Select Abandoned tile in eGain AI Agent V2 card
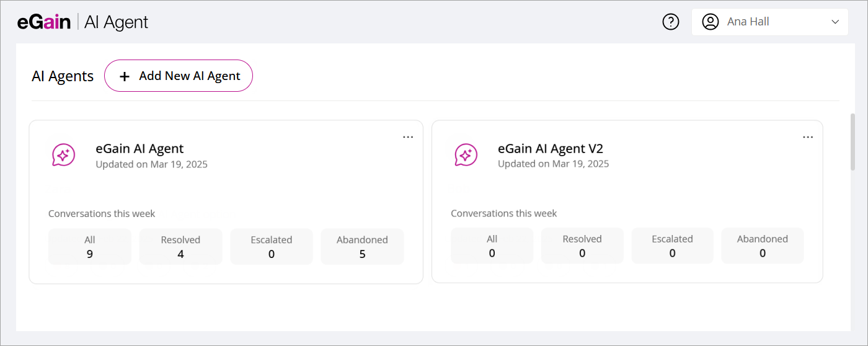The height and width of the screenshot is (346, 868). pos(763,246)
